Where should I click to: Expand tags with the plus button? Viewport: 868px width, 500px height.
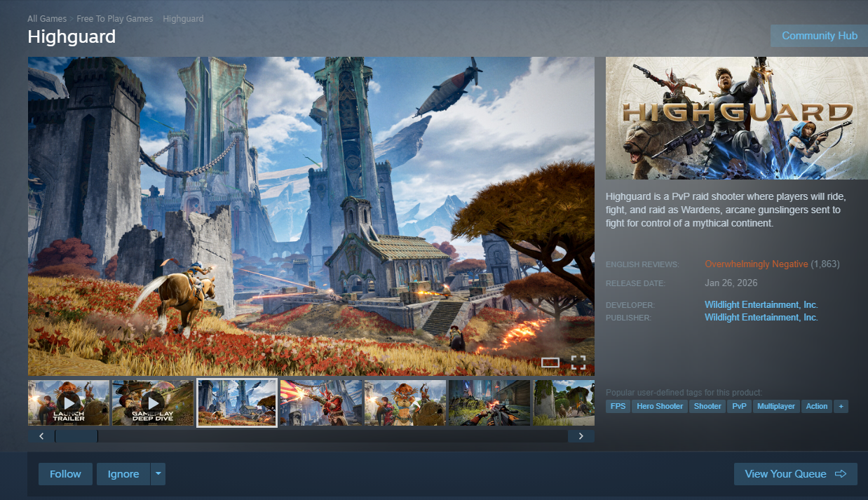point(841,406)
